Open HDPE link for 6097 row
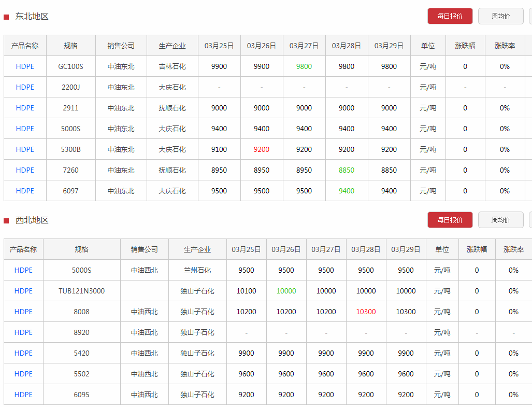 pos(25,191)
